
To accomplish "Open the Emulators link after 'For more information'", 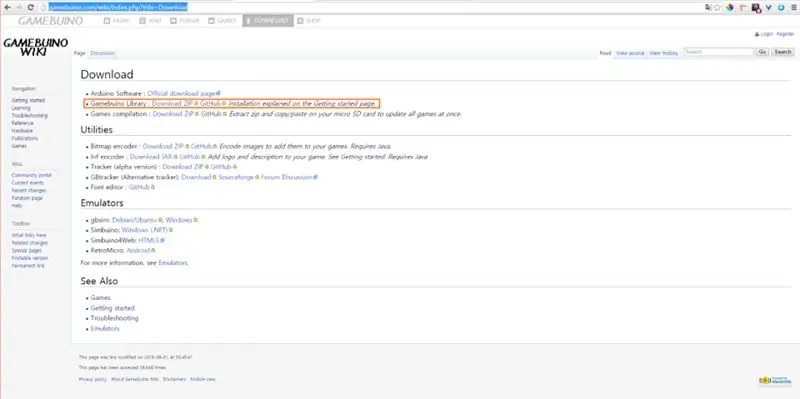I will click(173, 263).
